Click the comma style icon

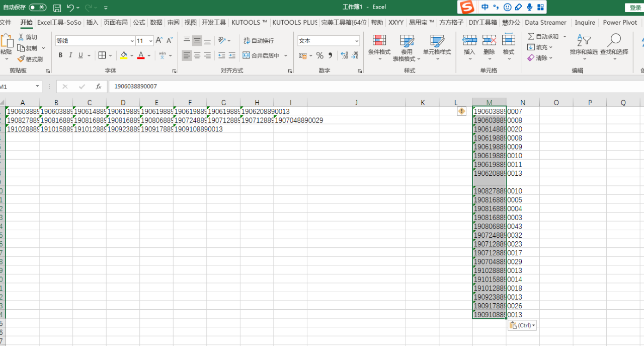tap(331, 55)
